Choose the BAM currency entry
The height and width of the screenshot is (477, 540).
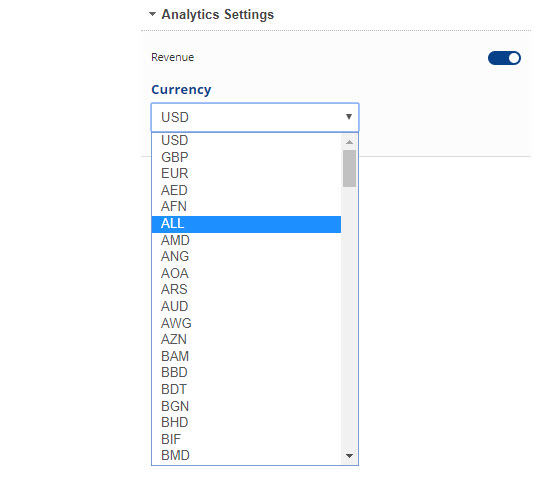(246, 356)
